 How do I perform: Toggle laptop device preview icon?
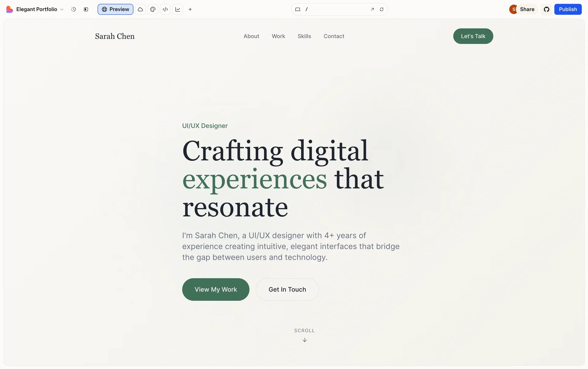[x=297, y=9]
